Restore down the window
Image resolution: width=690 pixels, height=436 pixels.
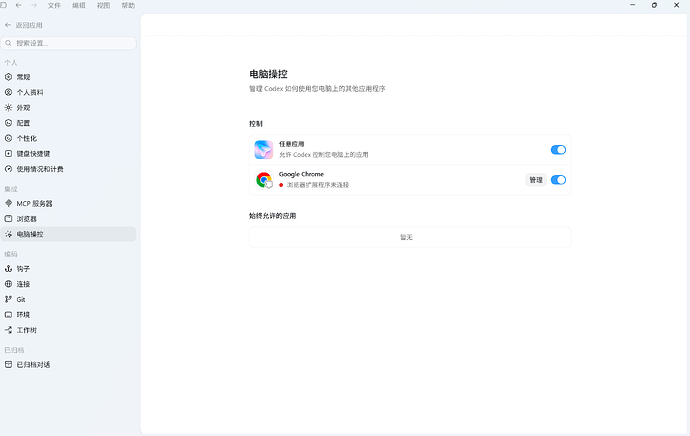[654, 5]
